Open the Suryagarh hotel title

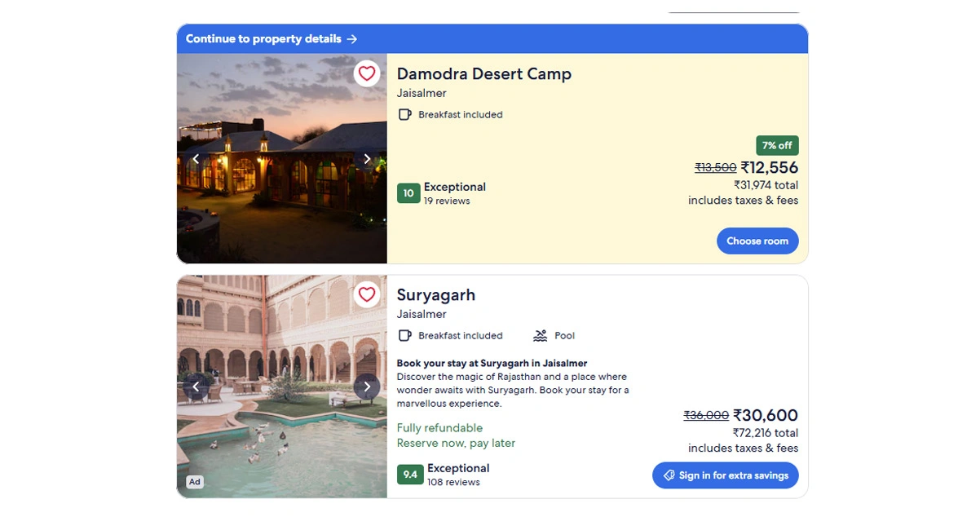click(x=435, y=295)
